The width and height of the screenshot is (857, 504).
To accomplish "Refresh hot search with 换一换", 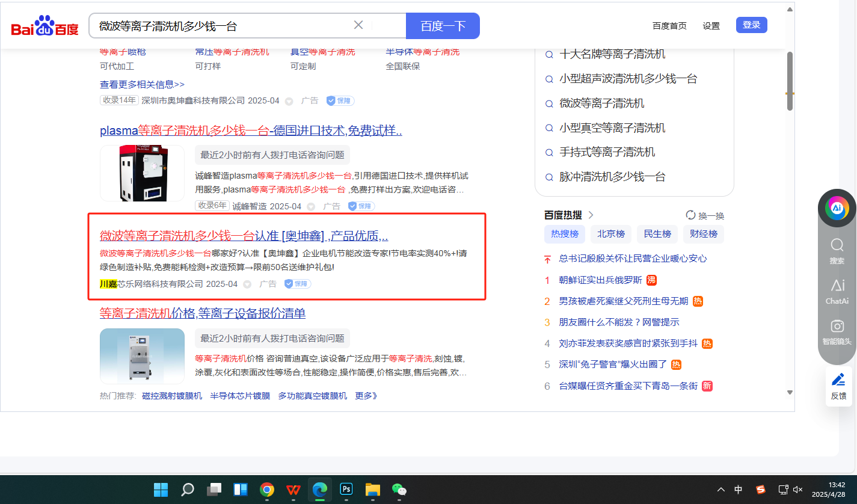I will [705, 215].
